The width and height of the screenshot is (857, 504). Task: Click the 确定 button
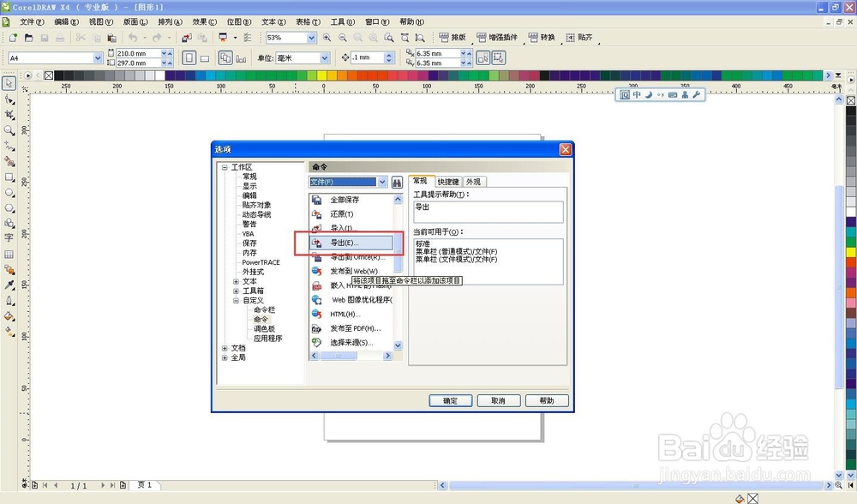pyautogui.click(x=451, y=400)
